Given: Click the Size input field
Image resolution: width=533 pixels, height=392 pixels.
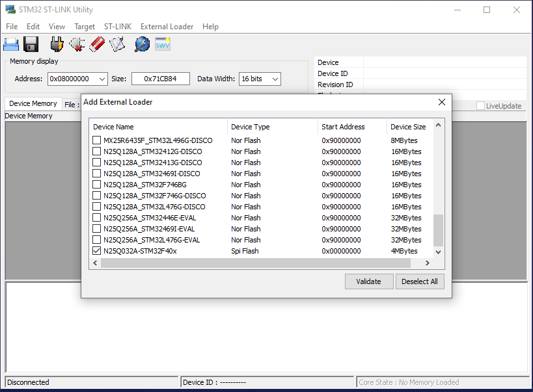Looking at the screenshot, I should coord(161,79).
